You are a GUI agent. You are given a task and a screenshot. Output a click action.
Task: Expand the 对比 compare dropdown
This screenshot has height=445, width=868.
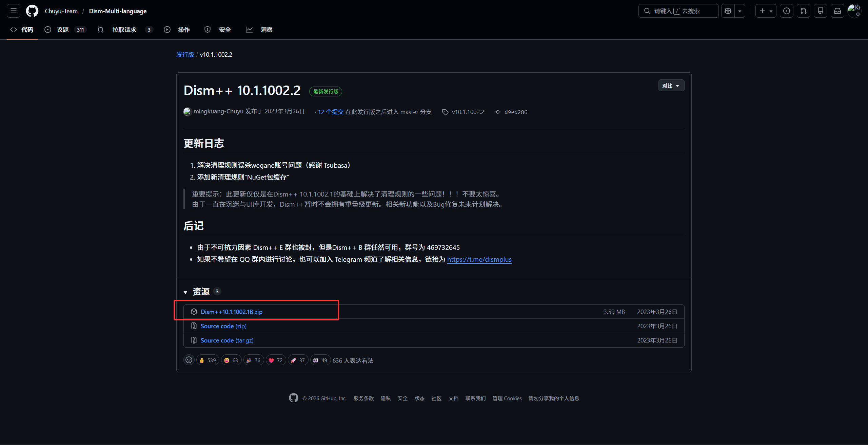pos(671,86)
